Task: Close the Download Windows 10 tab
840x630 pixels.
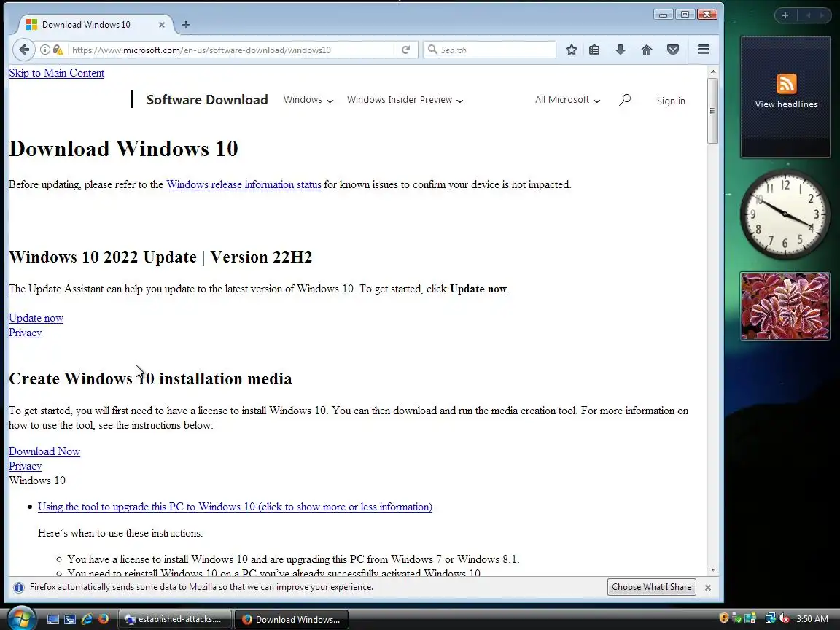Action: 161,25
